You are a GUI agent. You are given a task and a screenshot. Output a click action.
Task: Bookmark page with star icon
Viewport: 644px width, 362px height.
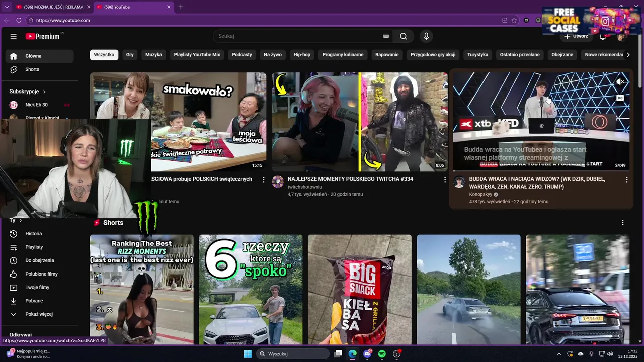pos(514,20)
